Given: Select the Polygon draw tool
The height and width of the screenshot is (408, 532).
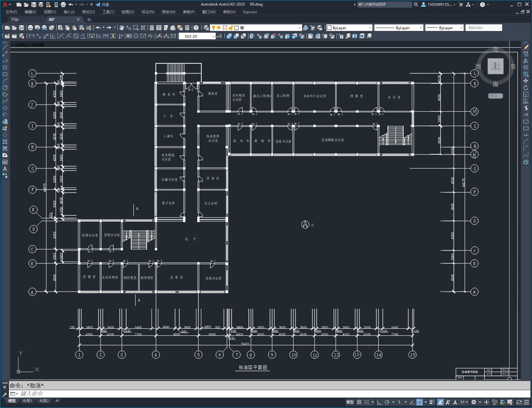Looking at the screenshot, I should [x=5, y=67].
